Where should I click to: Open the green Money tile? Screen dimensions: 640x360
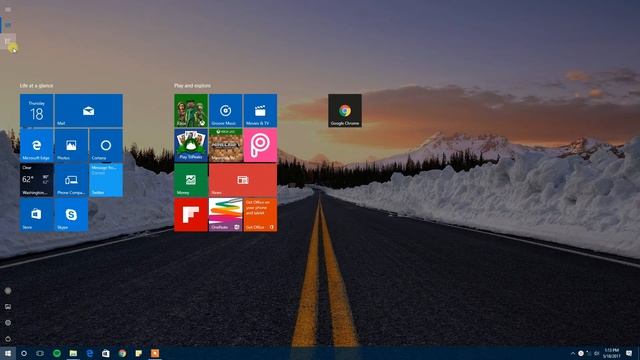pos(191,180)
